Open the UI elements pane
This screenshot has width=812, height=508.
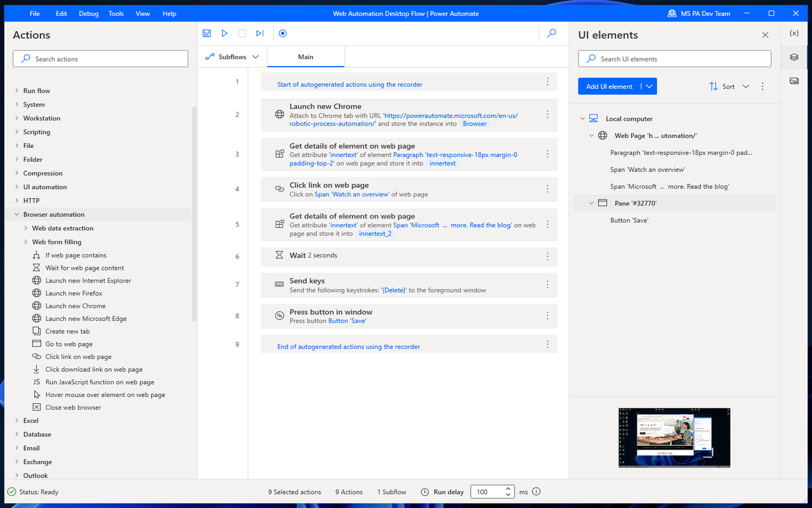[793, 57]
